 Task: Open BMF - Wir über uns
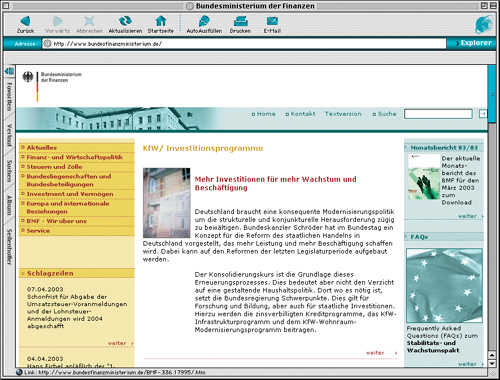57,221
